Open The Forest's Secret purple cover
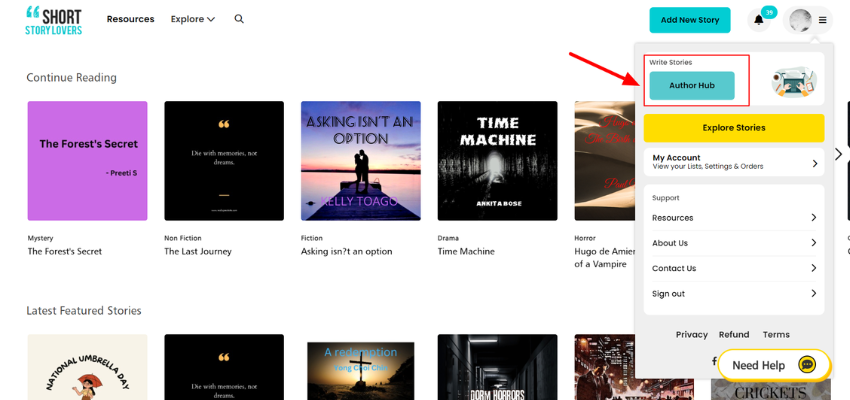This screenshot has height=400, width=850. click(x=87, y=161)
